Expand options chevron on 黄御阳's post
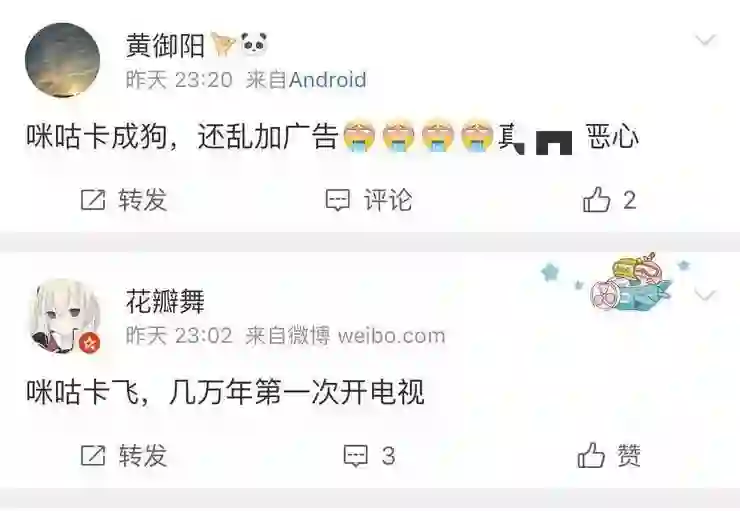Screen dimensions: 740x511 click(706, 40)
